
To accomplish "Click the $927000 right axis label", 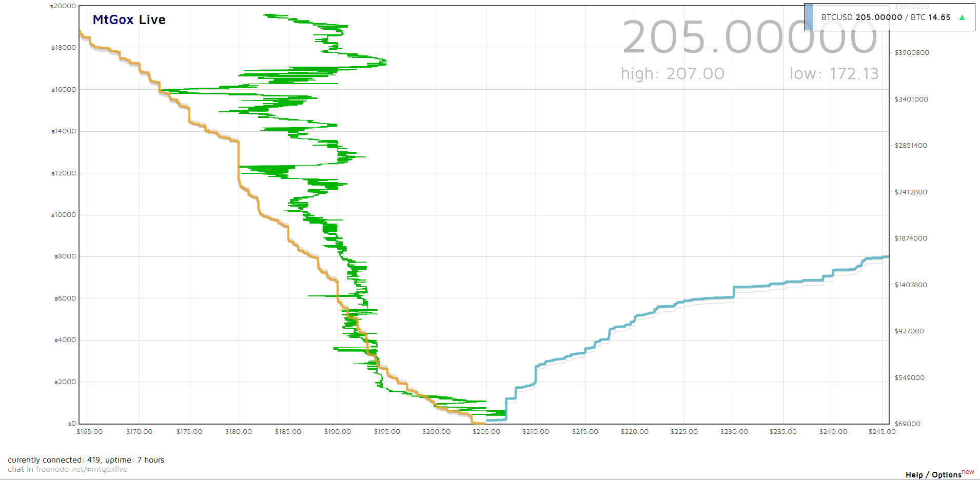I will [910, 331].
